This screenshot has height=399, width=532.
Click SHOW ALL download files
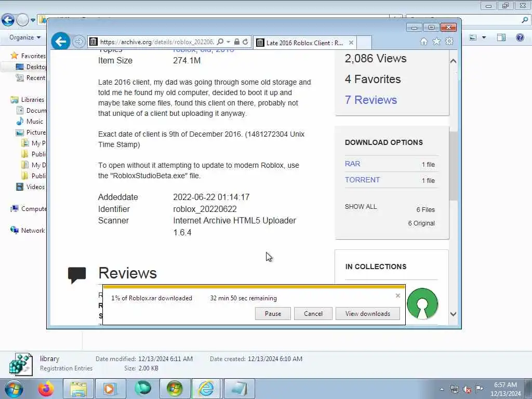pos(361,207)
